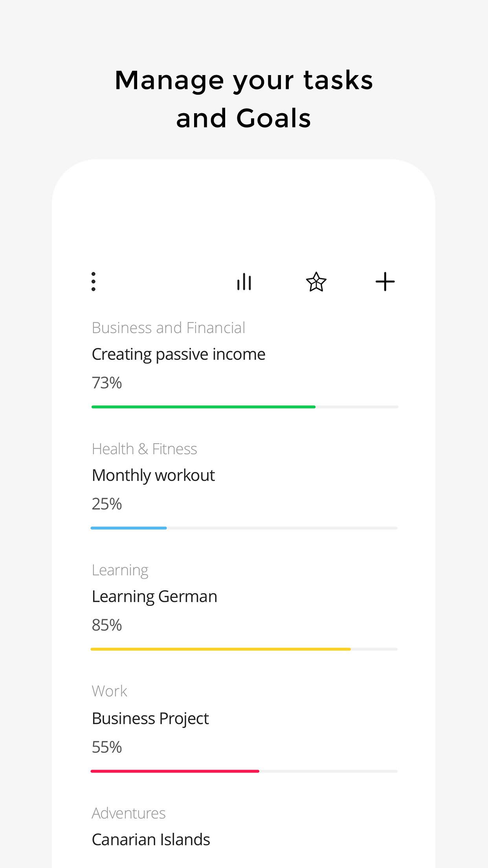This screenshot has width=488, height=868.
Task: Select the Business and Financial category label
Action: 168,328
